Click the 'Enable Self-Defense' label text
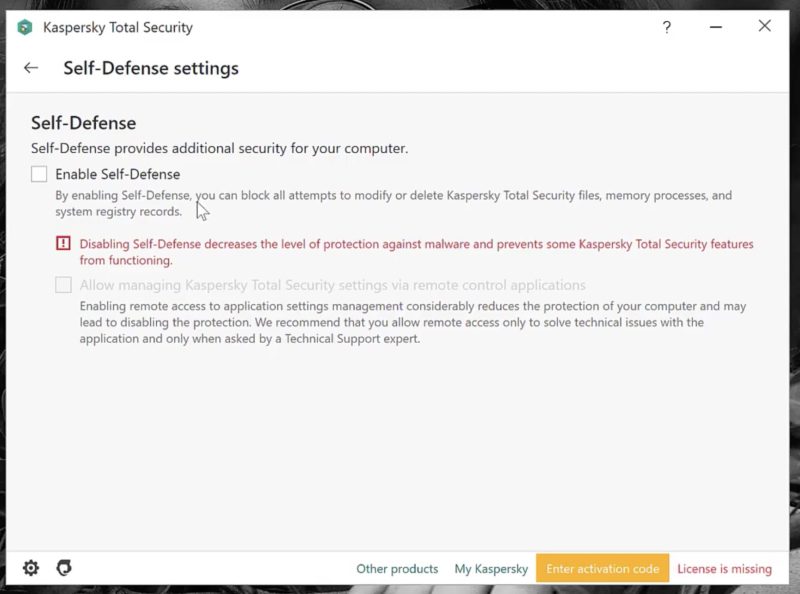The image size is (800, 594). 117,174
